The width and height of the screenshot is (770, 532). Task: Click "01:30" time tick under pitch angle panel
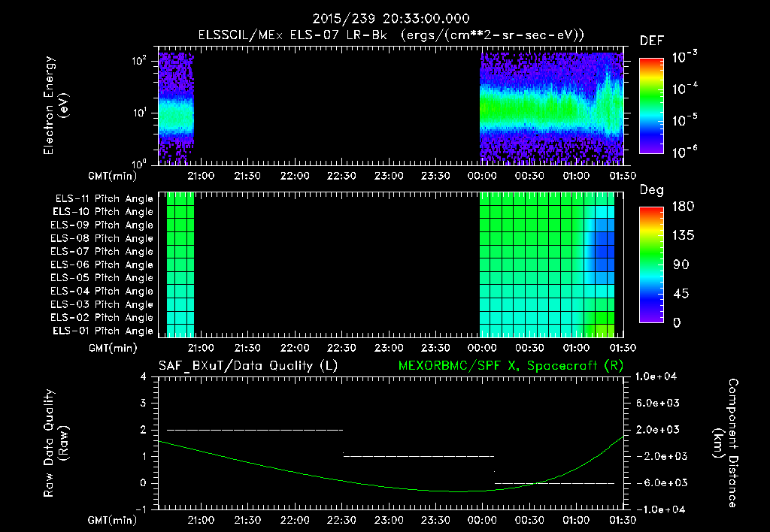point(623,348)
